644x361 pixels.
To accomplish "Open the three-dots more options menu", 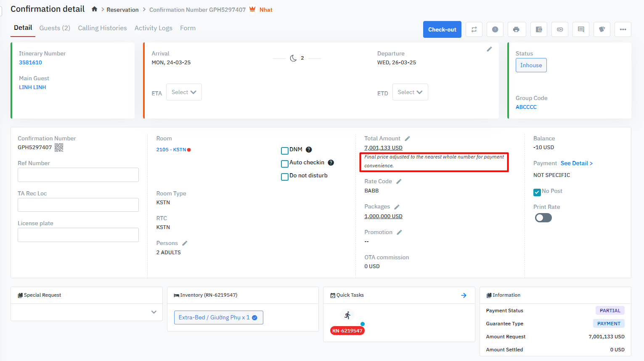I will pyautogui.click(x=623, y=29).
